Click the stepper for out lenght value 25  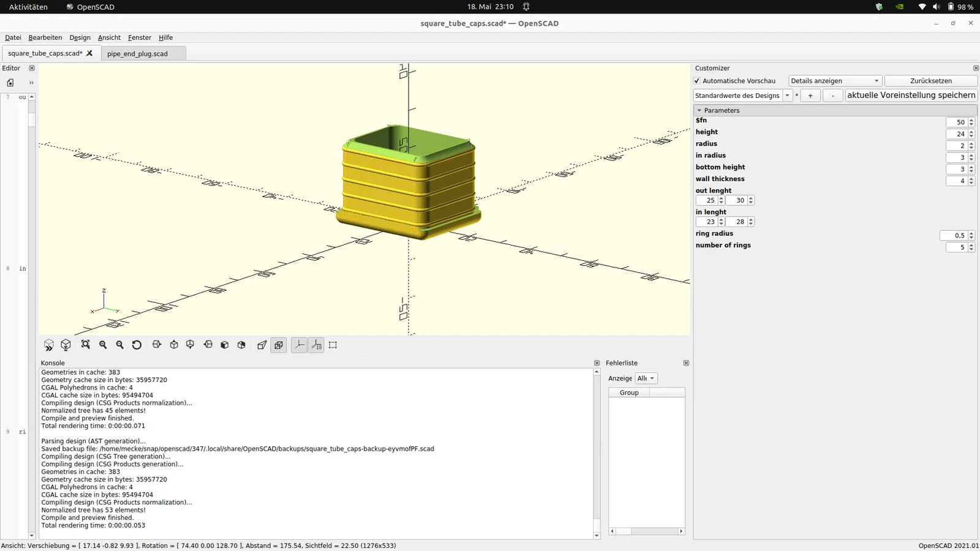(x=722, y=200)
